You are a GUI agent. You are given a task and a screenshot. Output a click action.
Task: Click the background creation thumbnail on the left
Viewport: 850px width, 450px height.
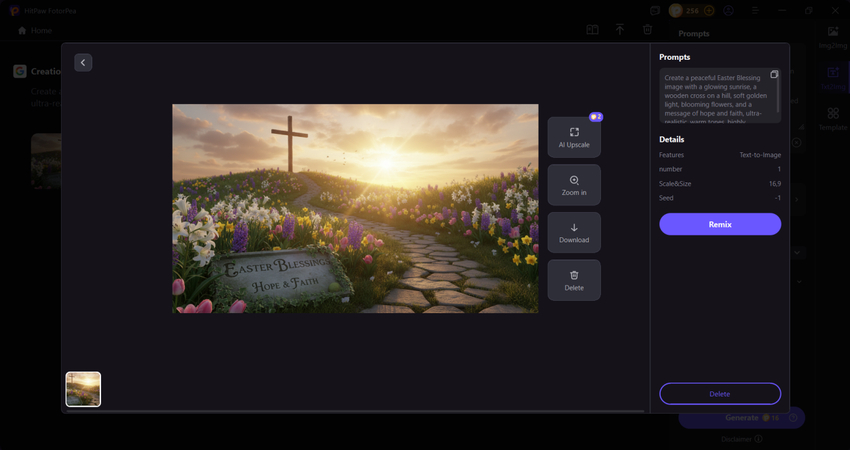pyautogui.click(x=46, y=161)
